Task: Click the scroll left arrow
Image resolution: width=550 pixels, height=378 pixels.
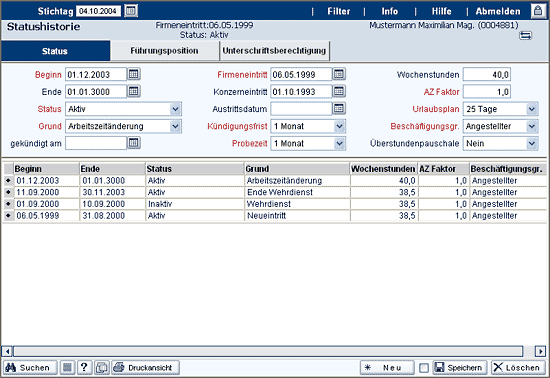Action: coord(7,351)
